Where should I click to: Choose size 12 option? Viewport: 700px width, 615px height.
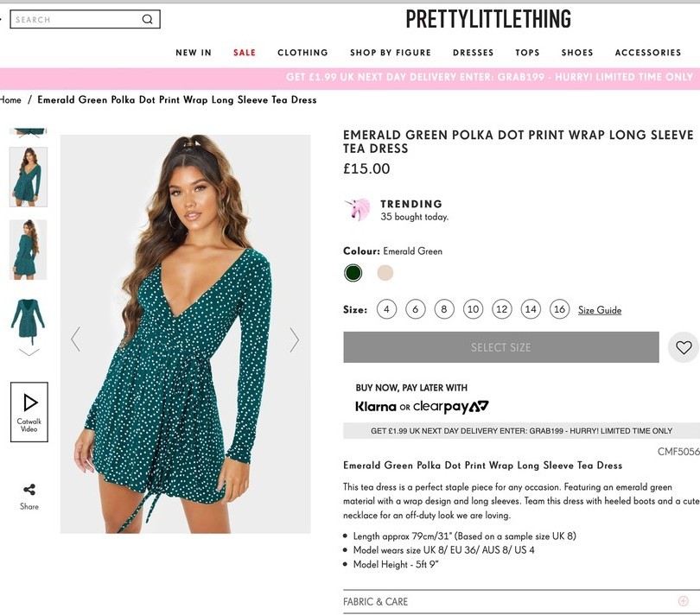502,309
